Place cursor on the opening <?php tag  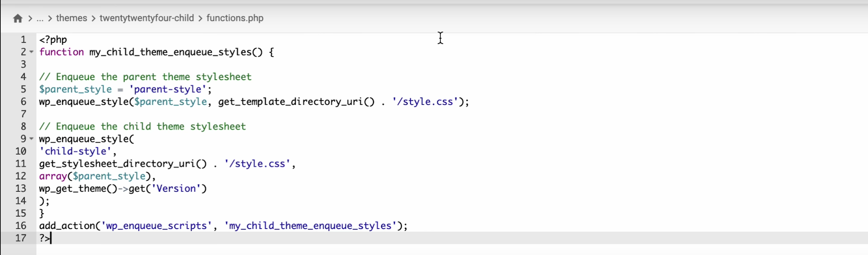click(53, 40)
